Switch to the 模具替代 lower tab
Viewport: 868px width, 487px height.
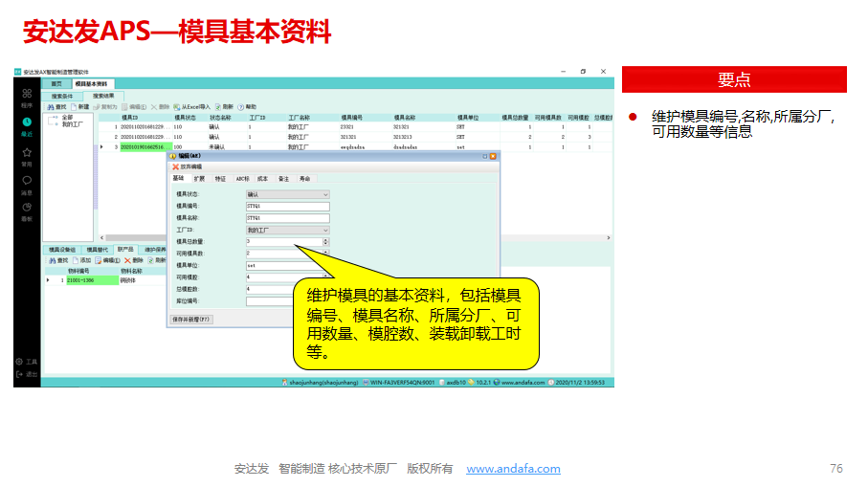[97, 250]
